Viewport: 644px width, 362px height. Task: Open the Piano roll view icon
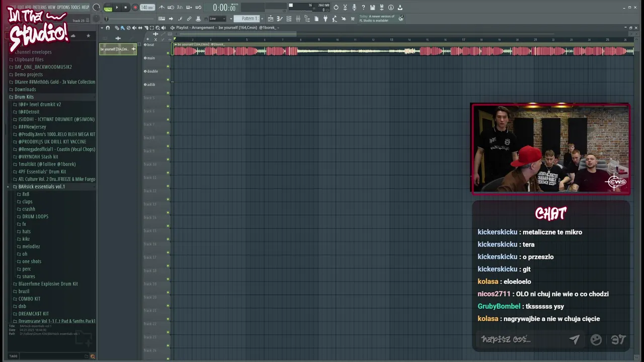coord(280,19)
